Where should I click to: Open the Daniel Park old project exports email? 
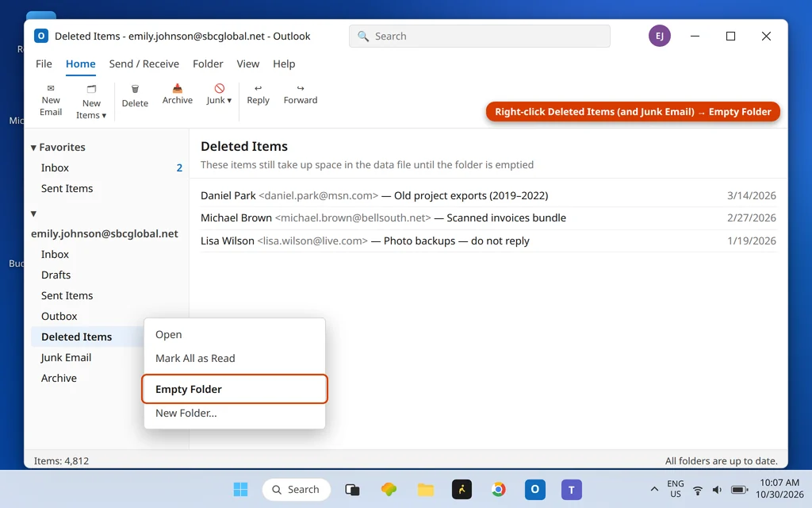(488, 196)
